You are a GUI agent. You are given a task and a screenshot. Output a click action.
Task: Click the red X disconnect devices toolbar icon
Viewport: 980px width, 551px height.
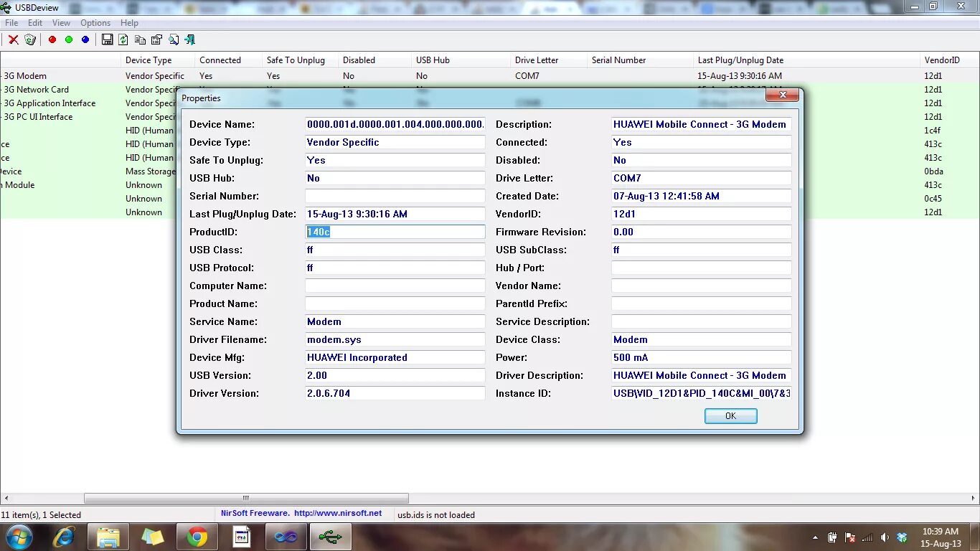coord(13,39)
